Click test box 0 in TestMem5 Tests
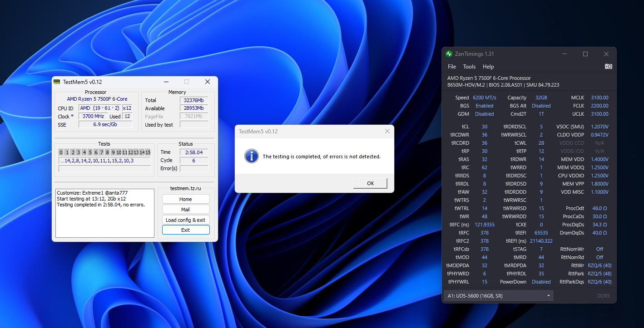644x328 pixels. (61, 152)
